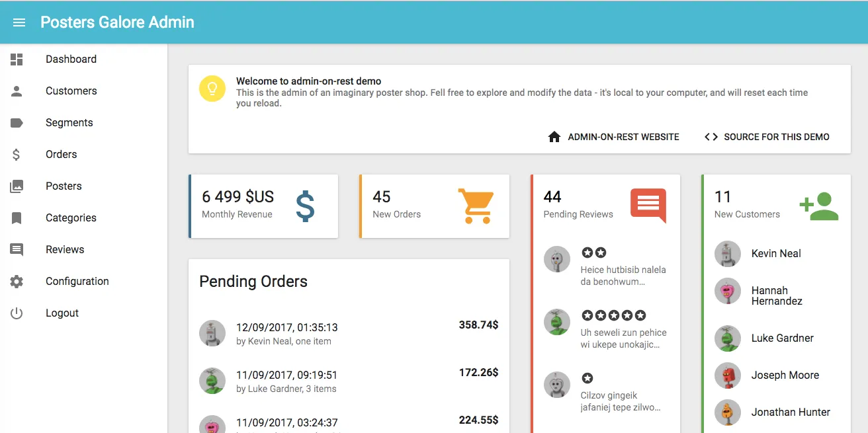Viewport: 868px width, 433px height.
Task: Click the Customers person icon
Action: click(17, 91)
